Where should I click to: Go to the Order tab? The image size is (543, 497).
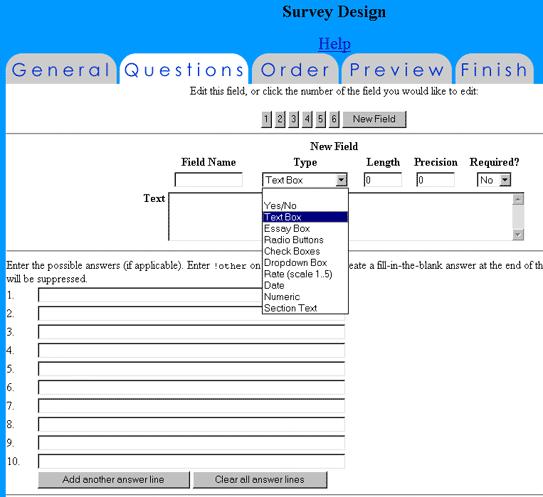295,69
